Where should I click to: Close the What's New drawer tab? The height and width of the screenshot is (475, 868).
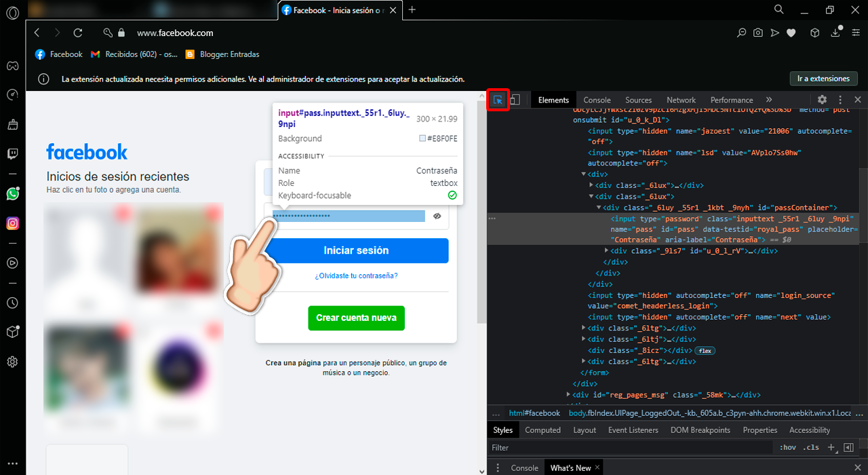pyautogui.click(x=597, y=468)
